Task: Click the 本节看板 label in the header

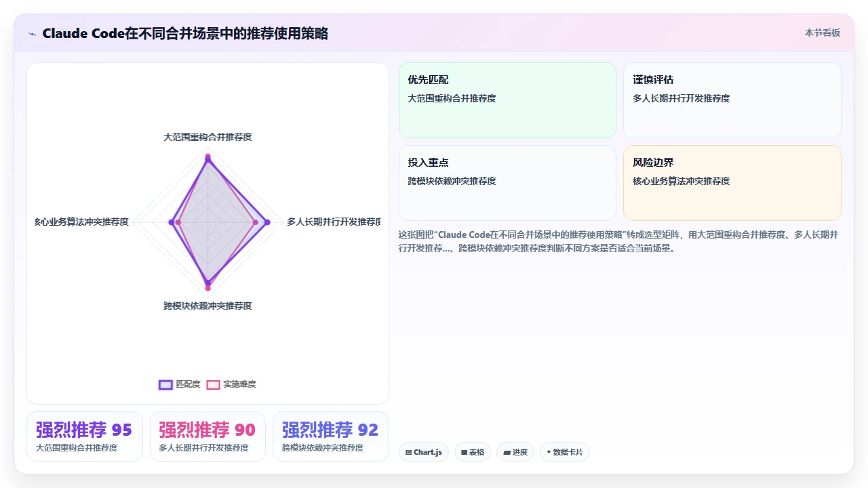Action: click(822, 33)
